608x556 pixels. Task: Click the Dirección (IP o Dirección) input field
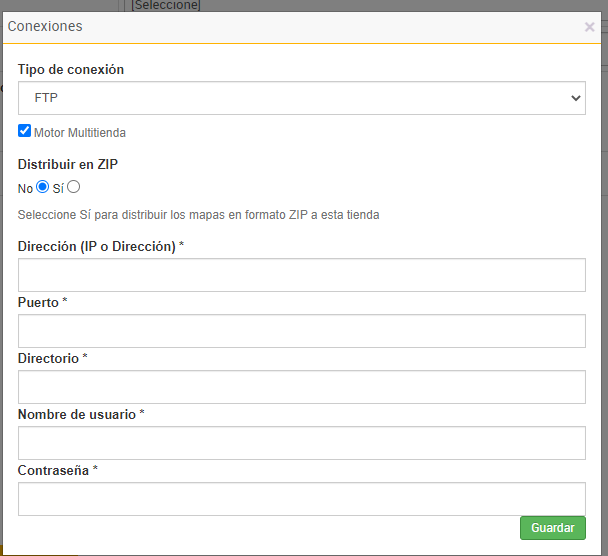[x=301, y=275]
